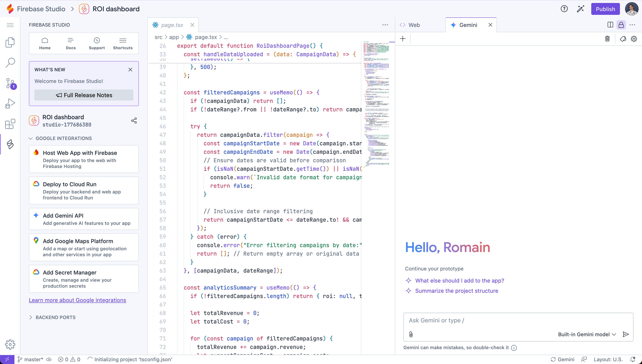The image size is (642, 364).
Task: Open Gemini settings gear
Action: tap(634, 39)
